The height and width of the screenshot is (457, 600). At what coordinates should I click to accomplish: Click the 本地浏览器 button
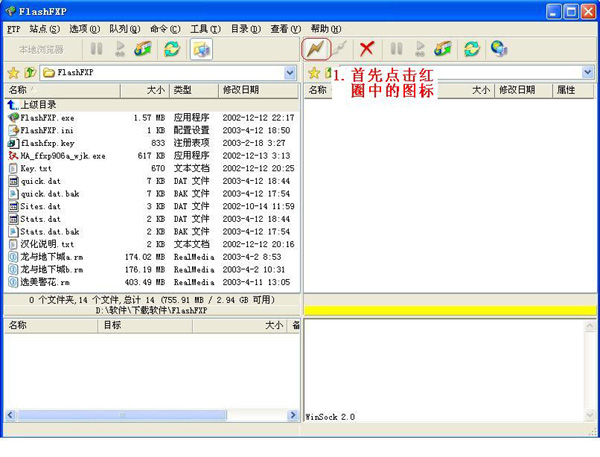[x=41, y=48]
